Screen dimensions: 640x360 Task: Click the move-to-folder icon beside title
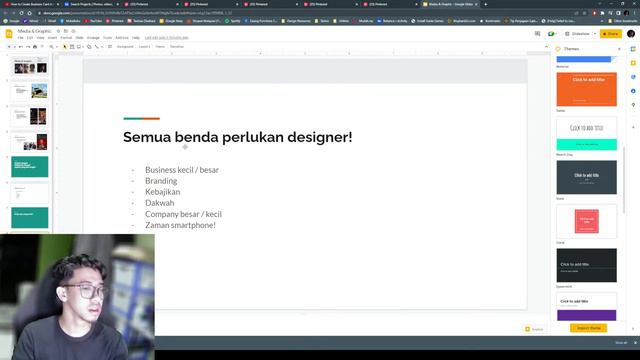click(x=66, y=31)
